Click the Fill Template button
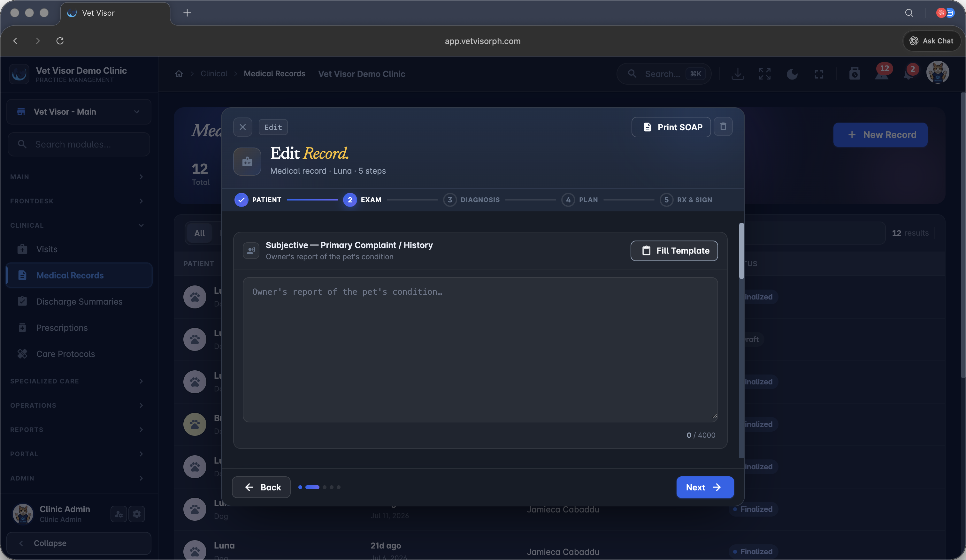 click(x=674, y=251)
